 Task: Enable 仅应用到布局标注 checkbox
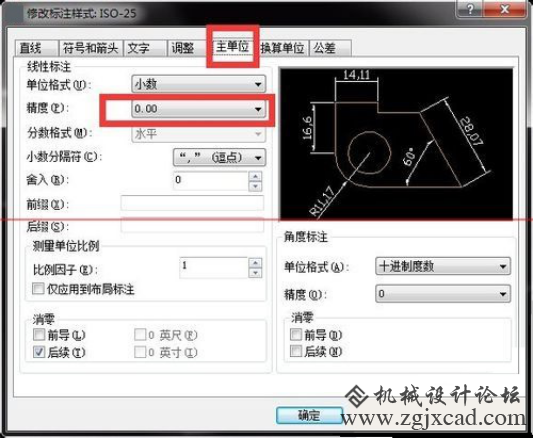[38, 289]
